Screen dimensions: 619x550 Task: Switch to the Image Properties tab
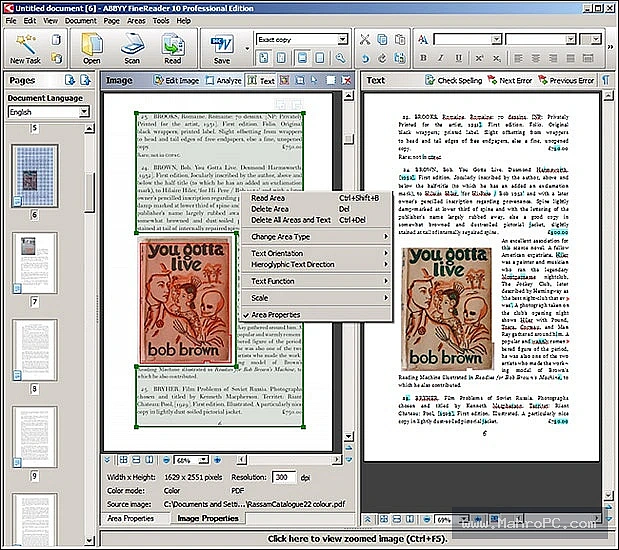208,518
